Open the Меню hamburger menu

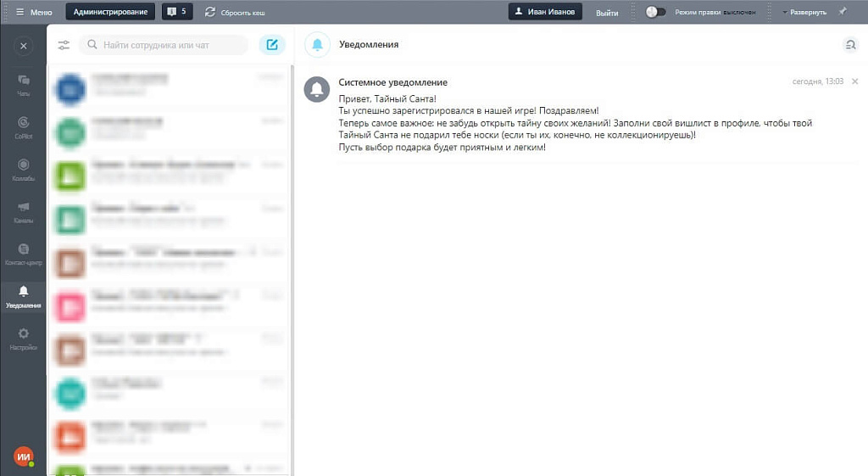(x=34, y=12)
